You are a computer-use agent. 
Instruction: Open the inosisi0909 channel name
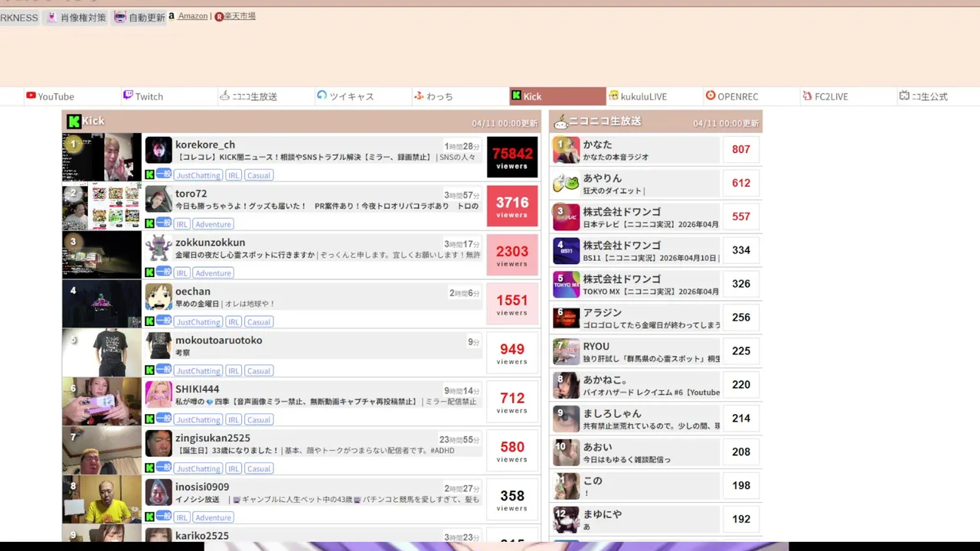[x=202, y=487]
